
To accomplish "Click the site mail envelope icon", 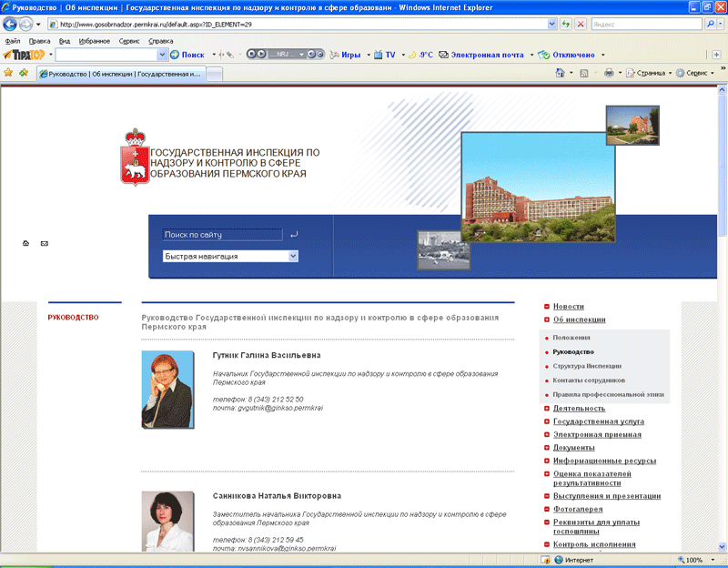I will [x=44, y=243].
